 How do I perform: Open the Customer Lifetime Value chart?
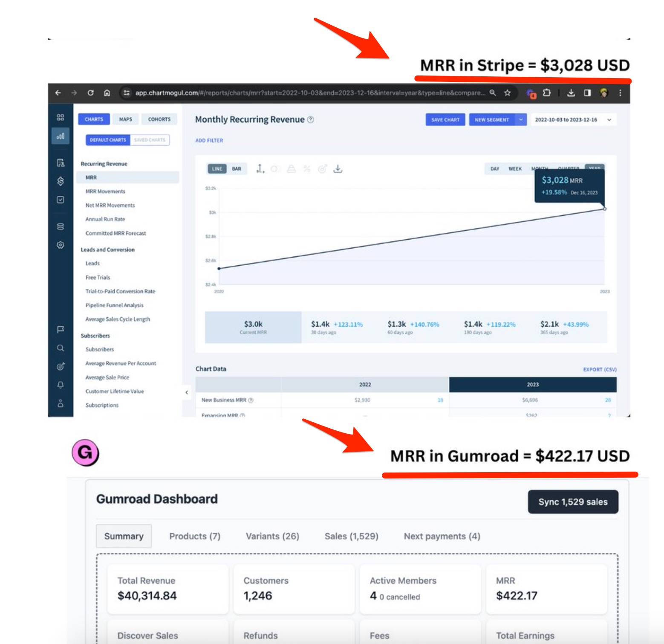115,391
